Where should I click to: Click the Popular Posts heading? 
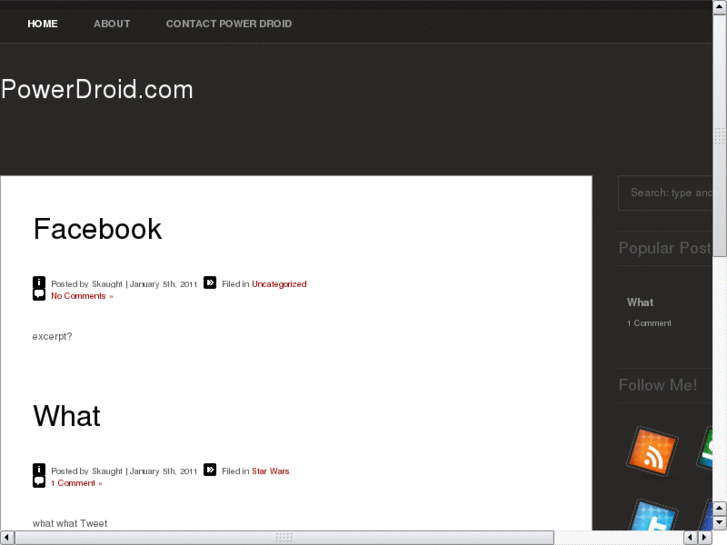coord(665,248)
